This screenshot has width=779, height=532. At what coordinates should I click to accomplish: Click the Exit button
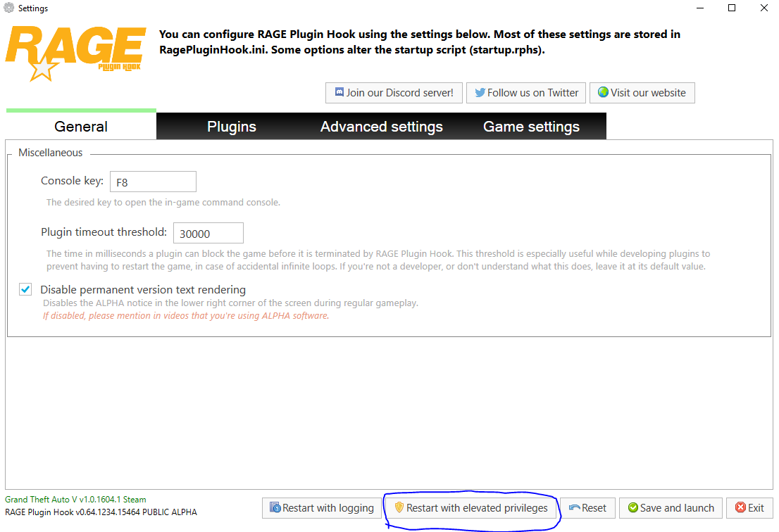pos(749,507)
